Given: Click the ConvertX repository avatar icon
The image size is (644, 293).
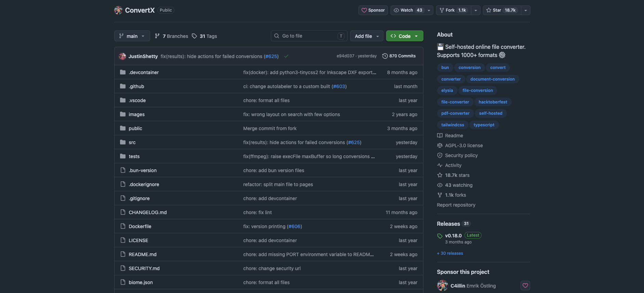Looking at the screenshot, I should pos(118,10).
